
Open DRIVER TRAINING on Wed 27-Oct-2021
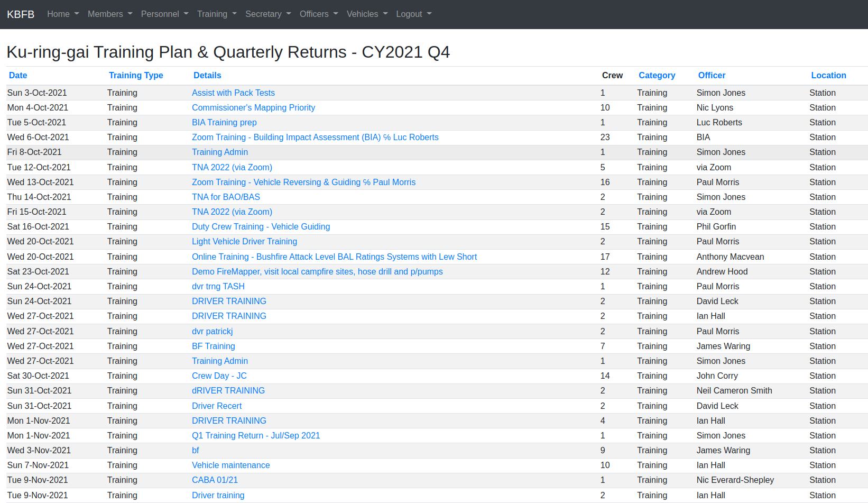pos(229,316)
